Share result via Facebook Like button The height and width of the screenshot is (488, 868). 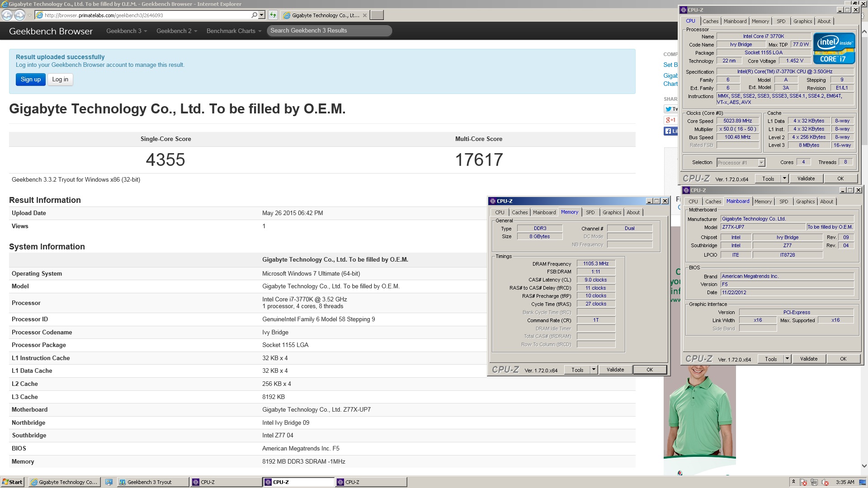[671, 131]
